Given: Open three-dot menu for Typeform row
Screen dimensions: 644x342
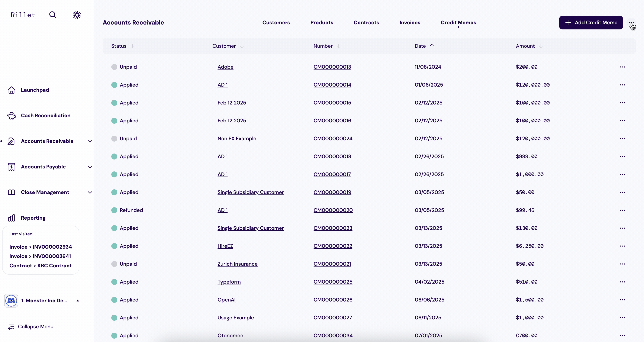Looking at the screenshot, I should (x=622, y=282).
